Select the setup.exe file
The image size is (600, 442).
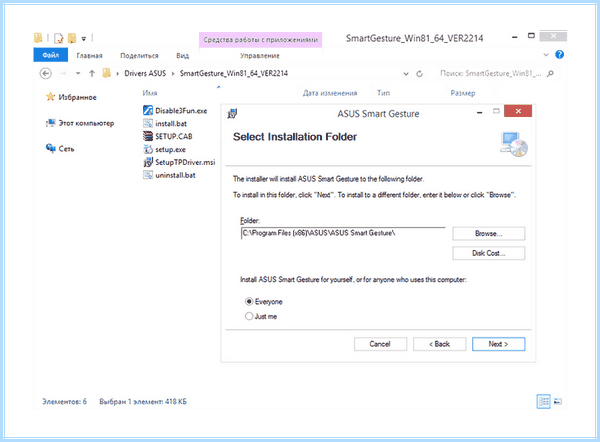point(170,149)
